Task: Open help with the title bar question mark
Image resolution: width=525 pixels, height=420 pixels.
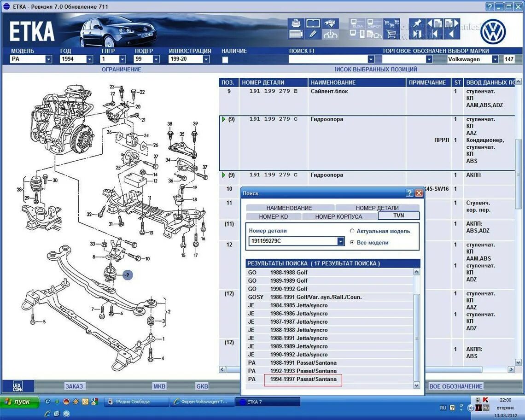Action: pos(490,6)
